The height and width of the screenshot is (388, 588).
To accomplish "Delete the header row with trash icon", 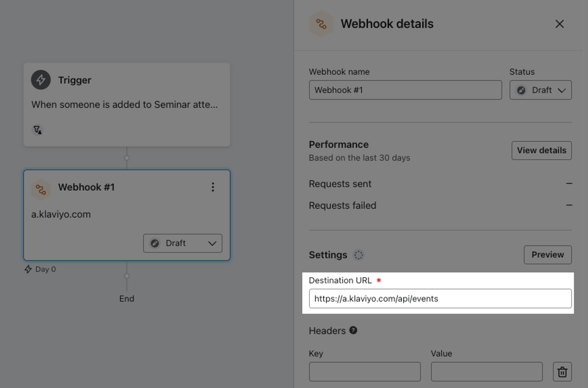I will (562, 371).
